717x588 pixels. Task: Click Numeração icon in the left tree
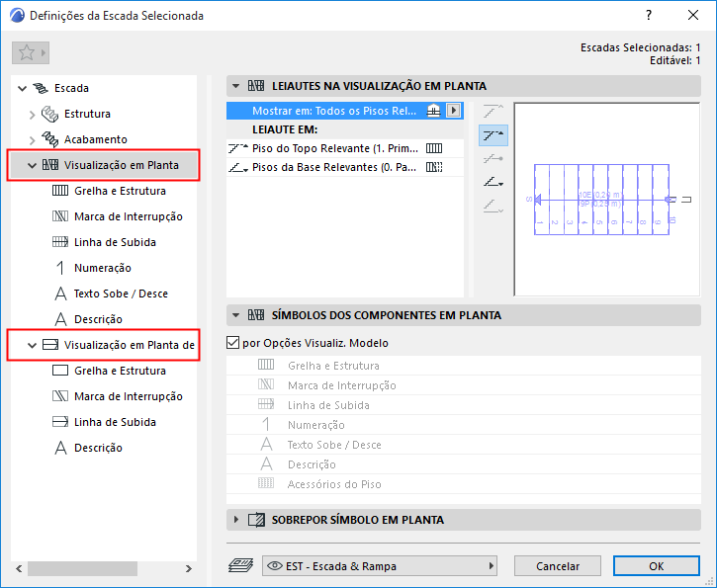(x=60, y=268)
